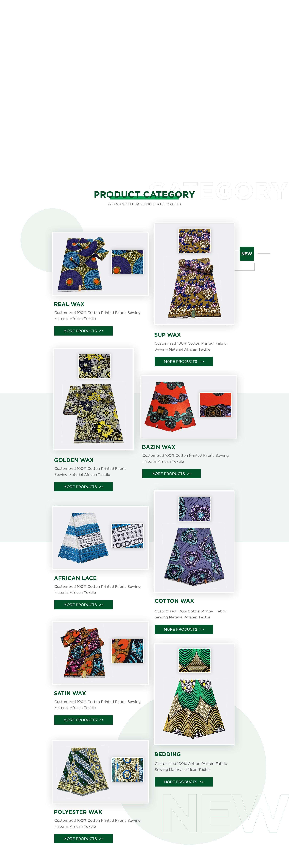This screenshot has height=868, width=289.
Task: Open More Products under African Lace
Action: tap(83, 604)
